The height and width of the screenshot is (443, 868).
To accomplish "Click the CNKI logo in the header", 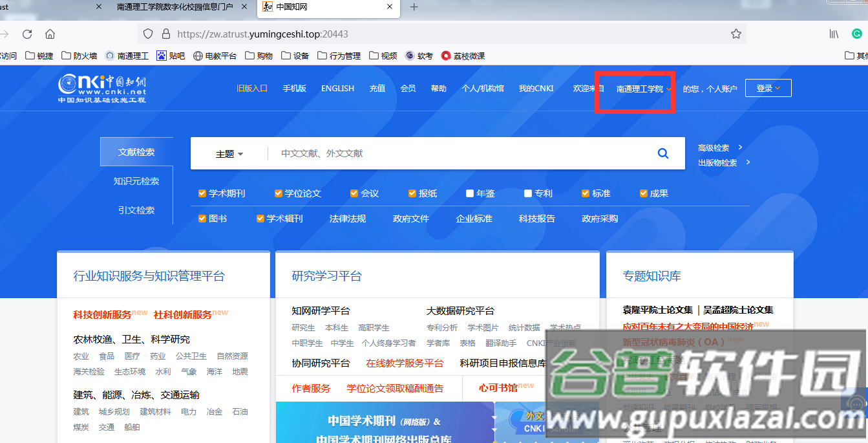I will pyautogui.click(x=102, y=89).
